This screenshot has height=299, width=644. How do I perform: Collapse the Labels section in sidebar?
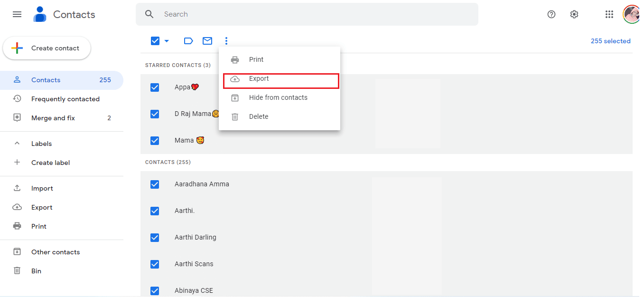point(17,144)
